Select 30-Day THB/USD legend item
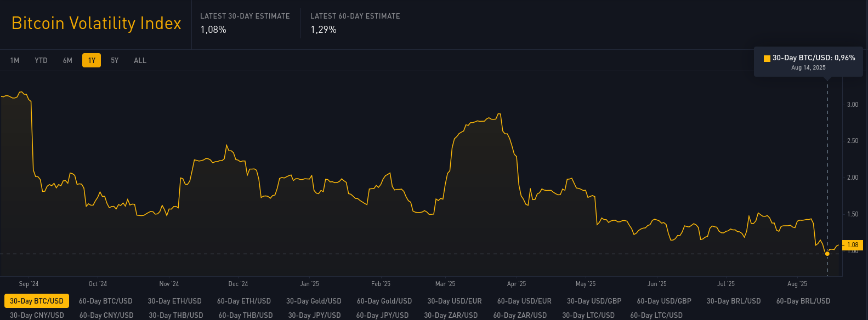Screen dimensions: 868x320 pos(176,315)
